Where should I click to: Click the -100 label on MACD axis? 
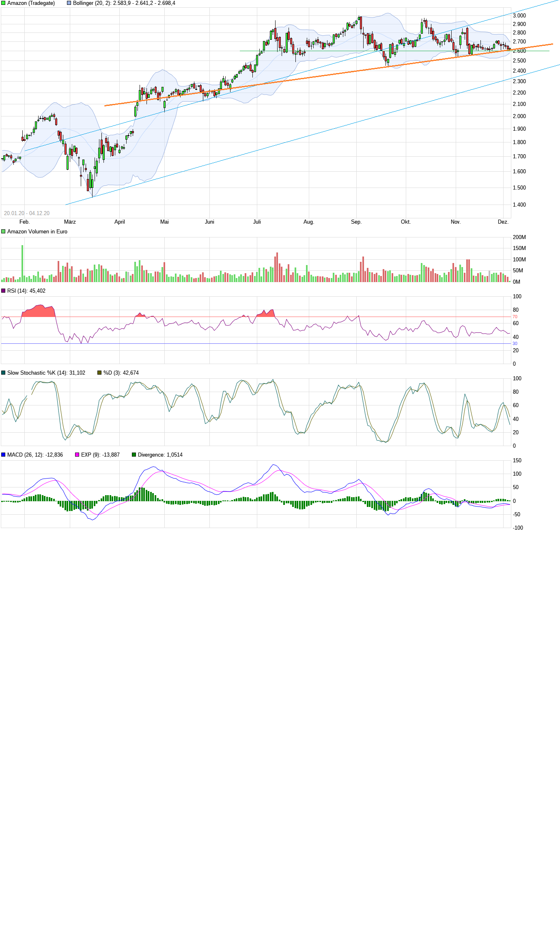pos(518,528)
